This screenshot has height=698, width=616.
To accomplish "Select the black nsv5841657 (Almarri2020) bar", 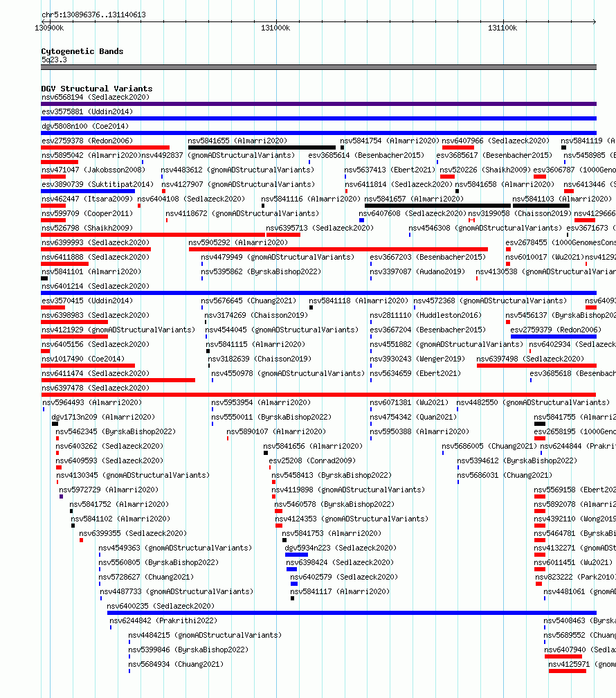I will [437, 206].
